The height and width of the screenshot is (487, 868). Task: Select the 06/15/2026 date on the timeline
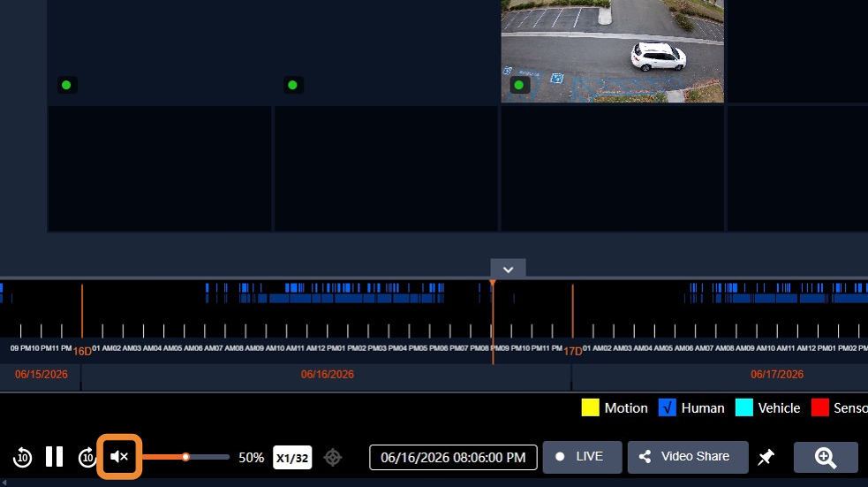click(x=41, y=375)
